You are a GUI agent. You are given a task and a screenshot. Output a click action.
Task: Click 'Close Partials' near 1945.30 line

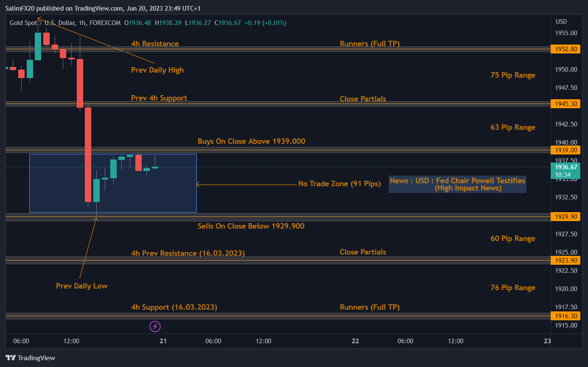coord(363,99)
